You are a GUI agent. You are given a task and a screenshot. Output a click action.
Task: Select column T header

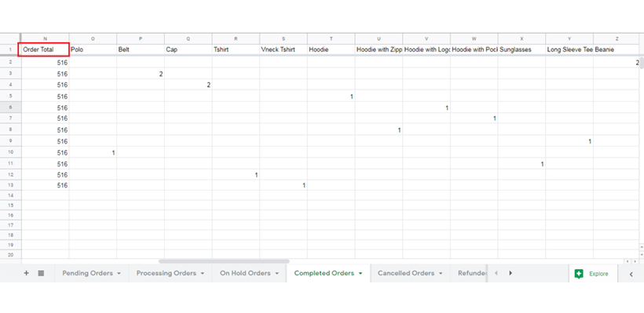(331, 38)
